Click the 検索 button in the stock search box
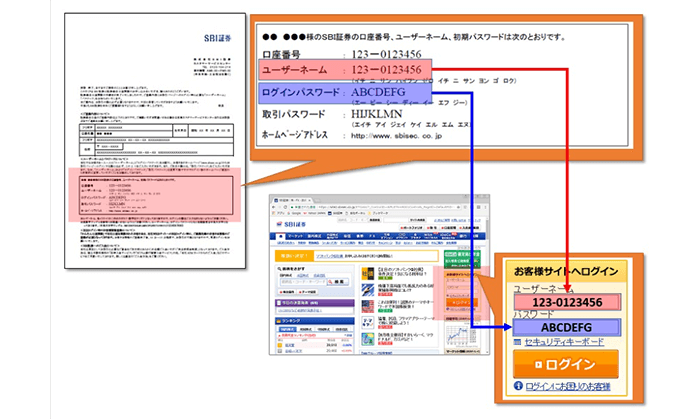The height and width of the screenshot is (419, 700). click(x=338, y=282)
